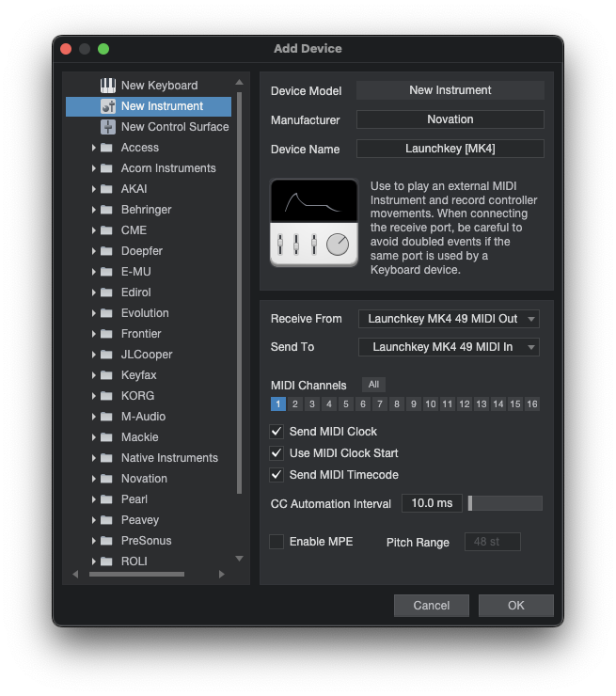
Task: Click the CC Automation Interval slider
Action: pos(505,503)
